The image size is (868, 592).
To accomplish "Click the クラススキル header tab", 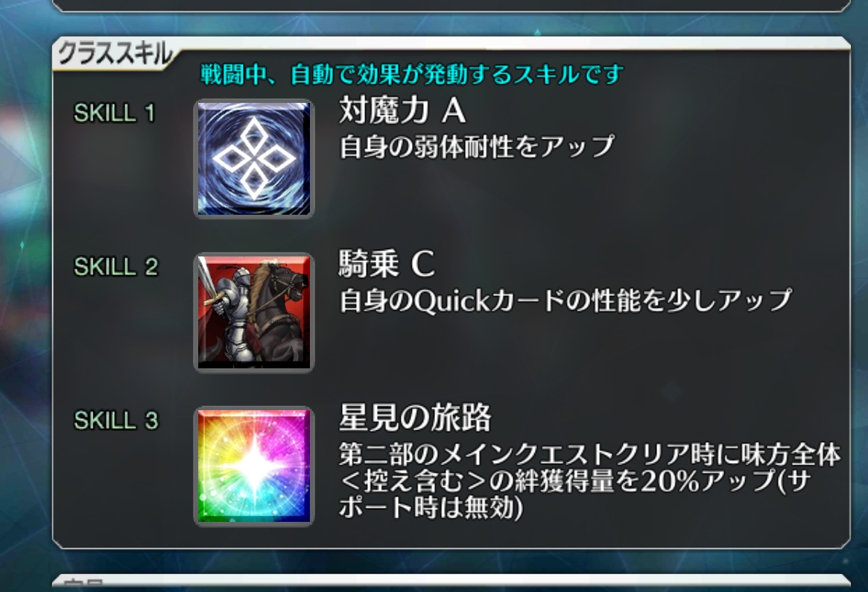I will (115, 54).
